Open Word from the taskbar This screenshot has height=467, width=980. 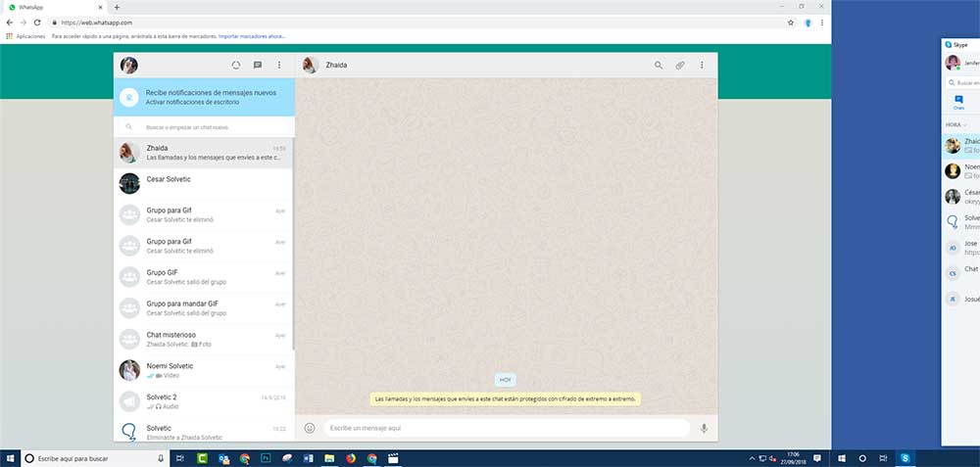308,458
